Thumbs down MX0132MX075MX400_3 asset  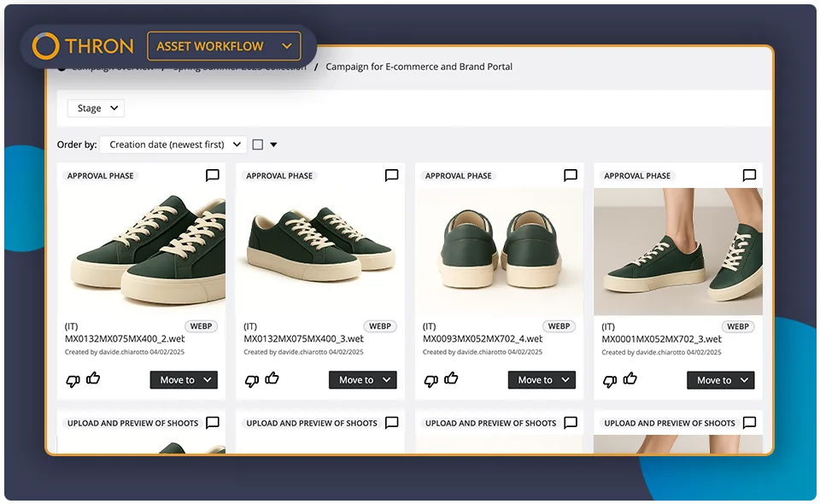point(251,381)
